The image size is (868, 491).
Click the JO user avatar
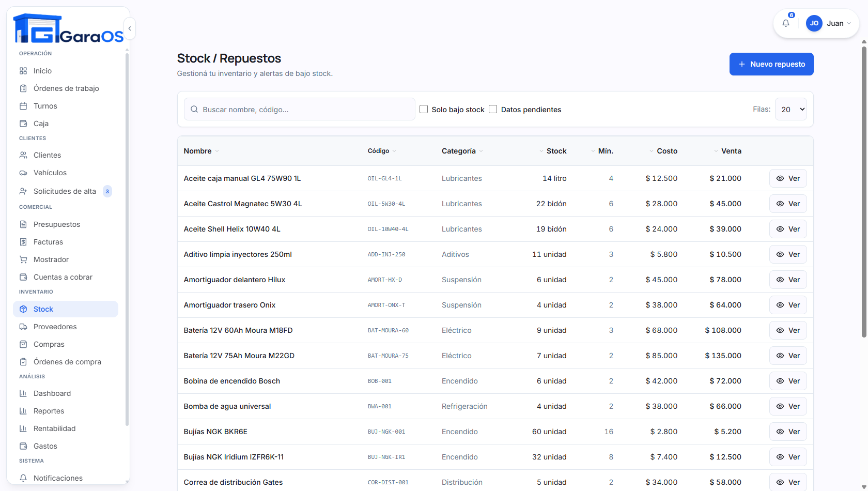tap(814, 23)
